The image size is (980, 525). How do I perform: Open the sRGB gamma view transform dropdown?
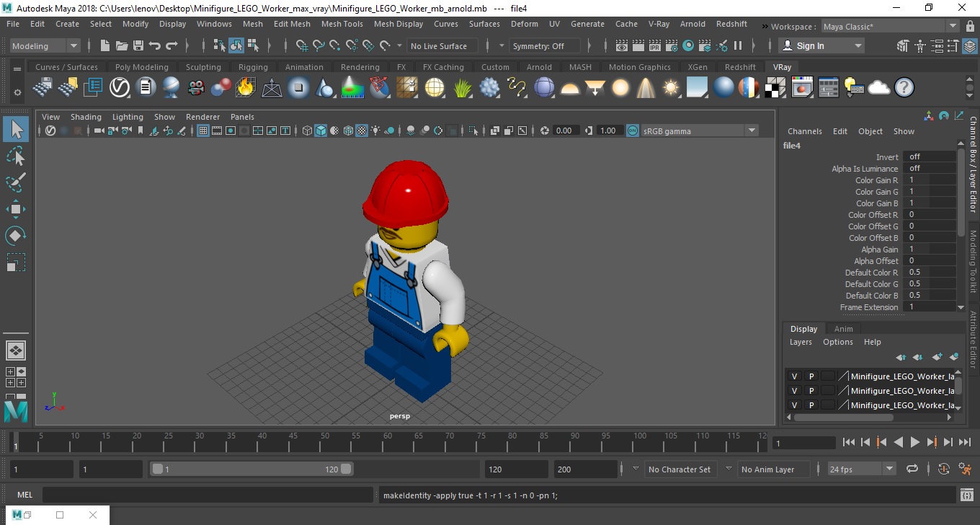pyautogui.click(x=700, y=131)
